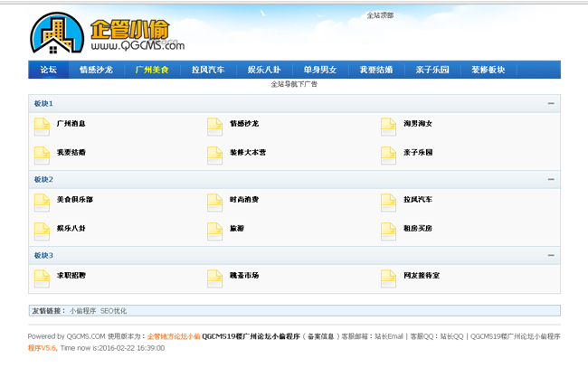Go to 广州美食 in the navigation bar
This screenshot has height=387, width=588.
pos(152,70)
